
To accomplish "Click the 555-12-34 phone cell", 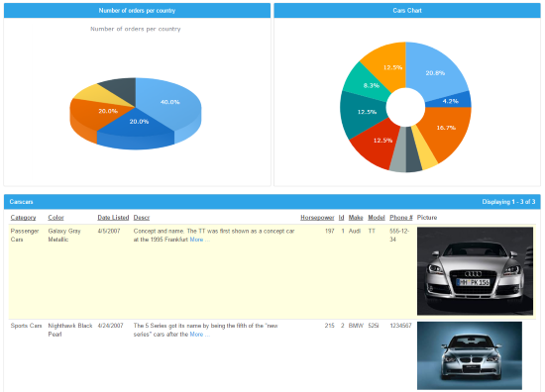I will point(399,235).
